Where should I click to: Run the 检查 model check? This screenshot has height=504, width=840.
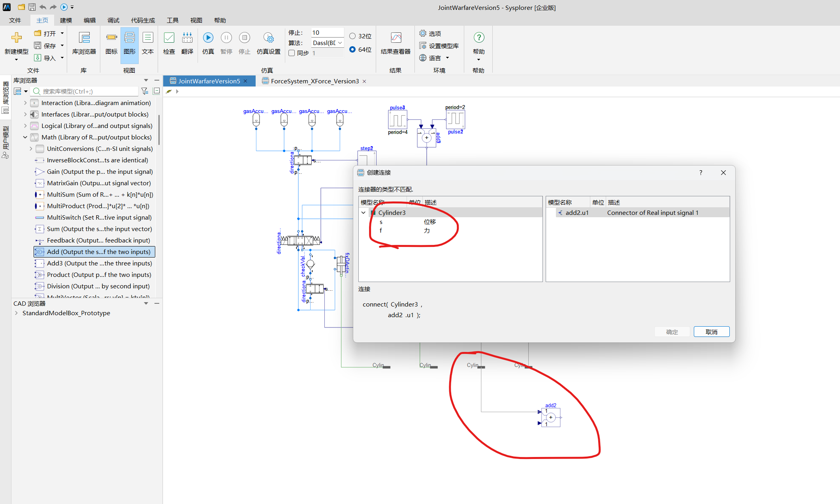pos(169,43)
